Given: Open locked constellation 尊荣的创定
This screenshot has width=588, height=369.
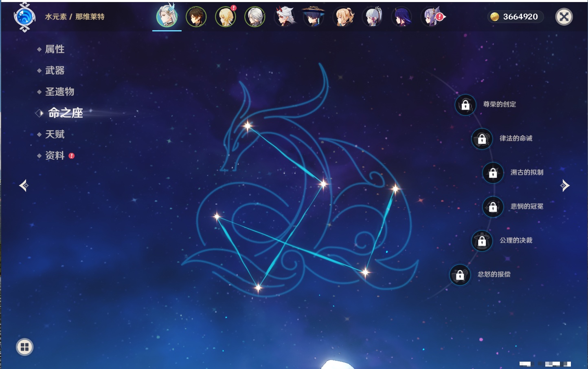Looking at the screenshot, I should click(465, 105).
